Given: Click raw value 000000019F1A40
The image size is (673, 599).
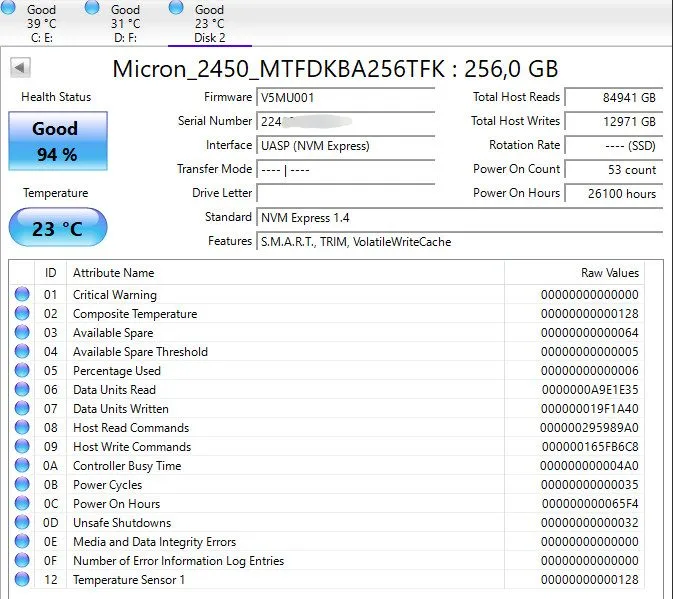Looking at the screenshot, I should point(589,408).
